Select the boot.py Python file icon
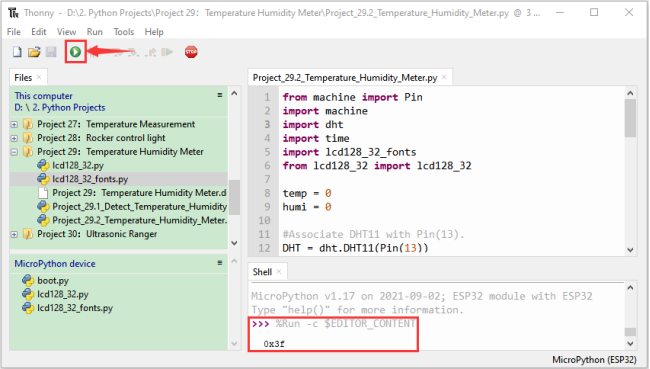Image resolution: width=650 pixels, height=369 pixels. [x=28, y=281]
